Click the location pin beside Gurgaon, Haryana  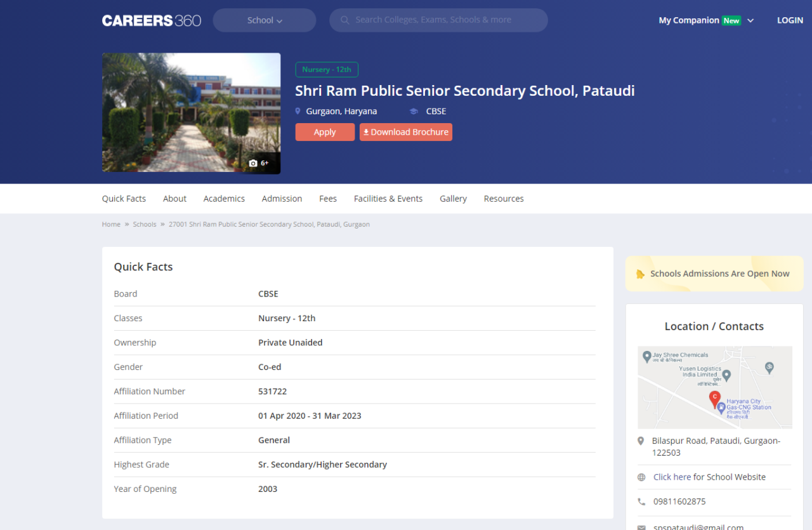298,111
